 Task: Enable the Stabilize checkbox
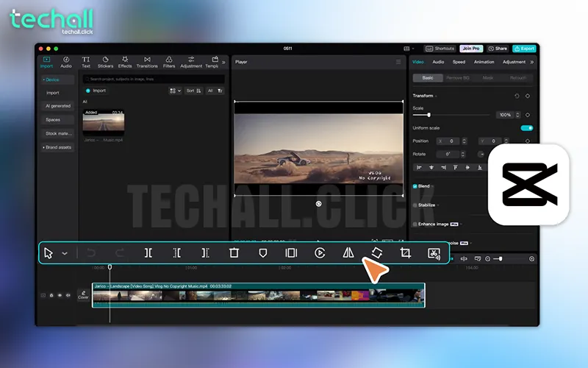(415, 205)
